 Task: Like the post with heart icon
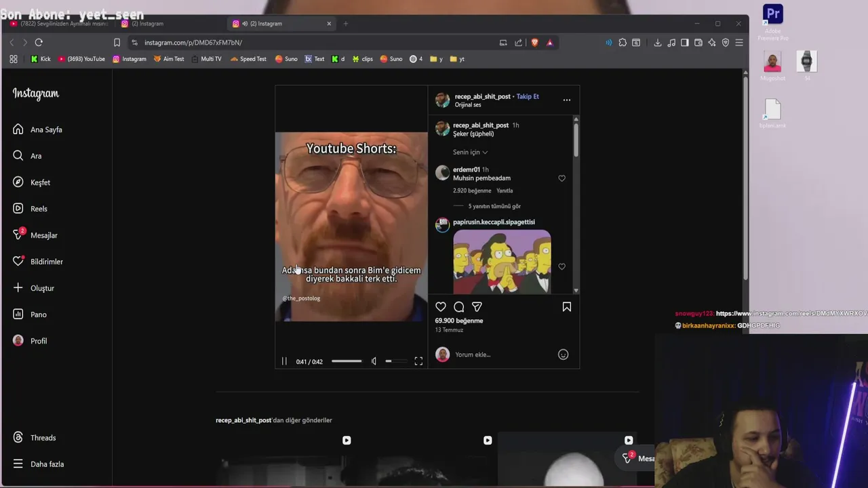pos(441,307)
